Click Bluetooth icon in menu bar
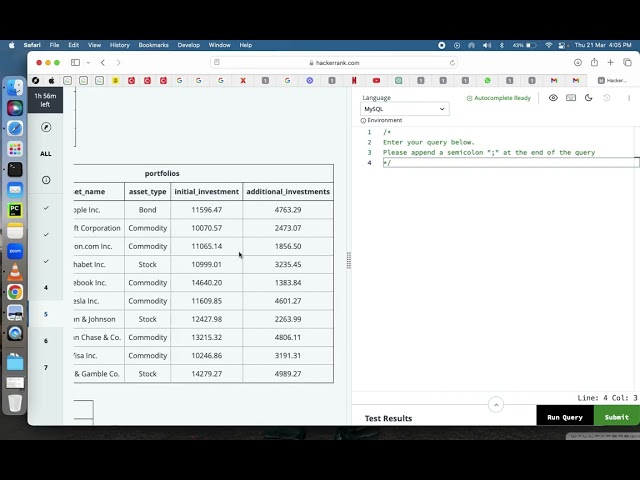 click(502, 45)
